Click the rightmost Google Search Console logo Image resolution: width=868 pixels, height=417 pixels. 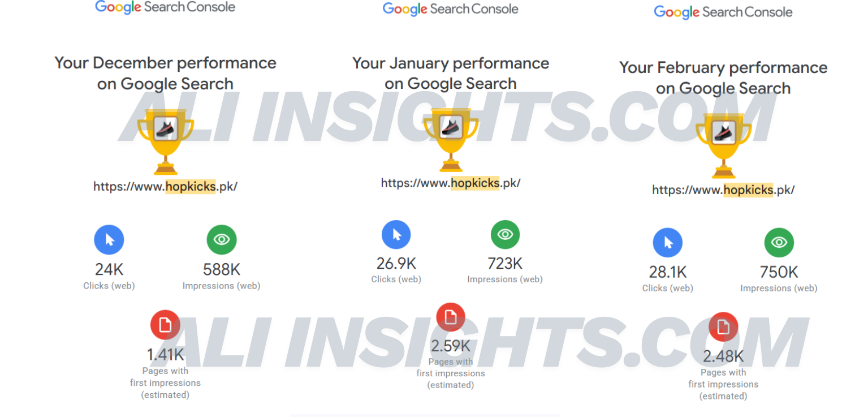[723, 12]
